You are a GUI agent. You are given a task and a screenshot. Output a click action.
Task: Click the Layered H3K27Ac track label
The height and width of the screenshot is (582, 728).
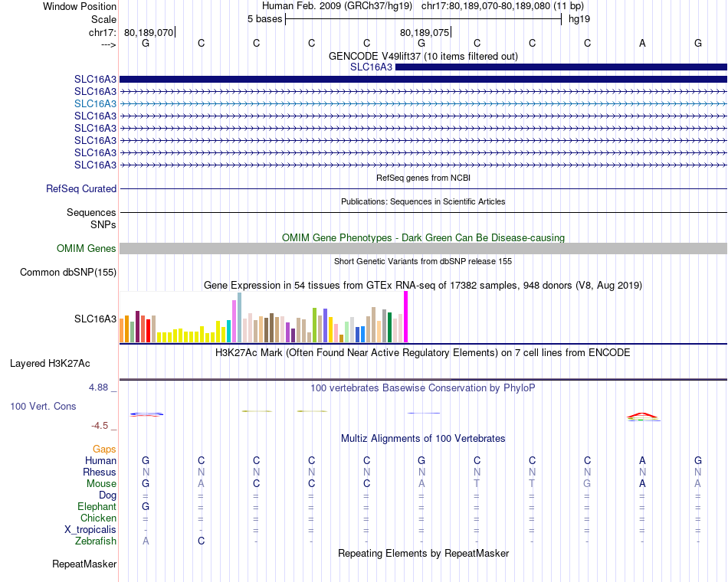coord(50,364)
